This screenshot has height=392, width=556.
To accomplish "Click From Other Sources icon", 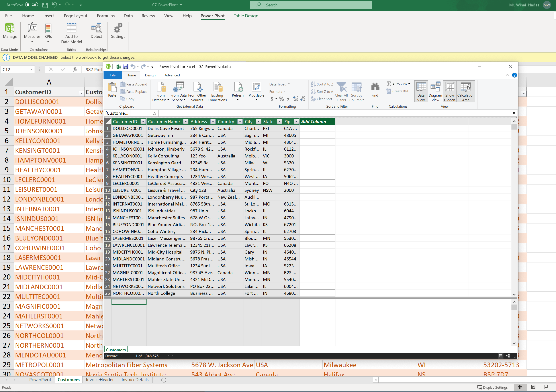I will tap(197, 92).
